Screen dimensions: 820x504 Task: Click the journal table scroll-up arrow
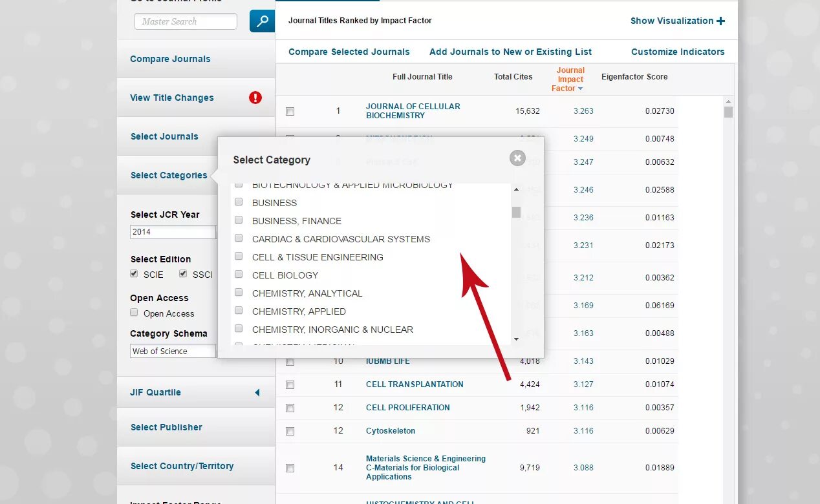(728, 101)
